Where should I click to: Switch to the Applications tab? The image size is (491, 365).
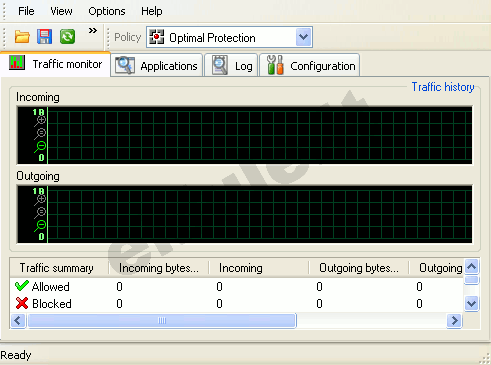156,66
